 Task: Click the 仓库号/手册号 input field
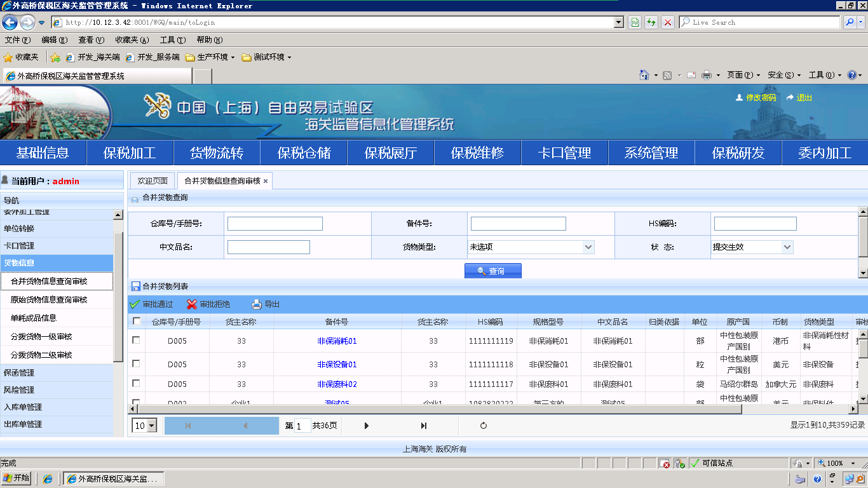pyautogui.click(x=275, y=224)
